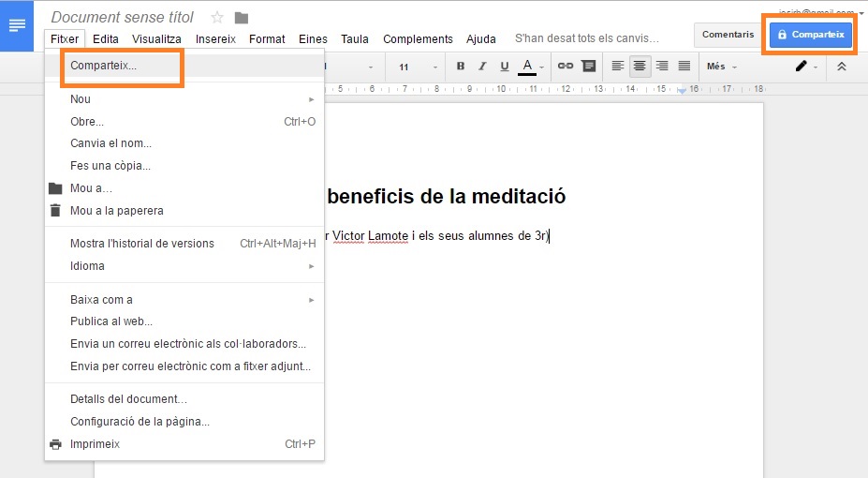Open the move-to-folder icon beside title

click(x=242, y=19)
